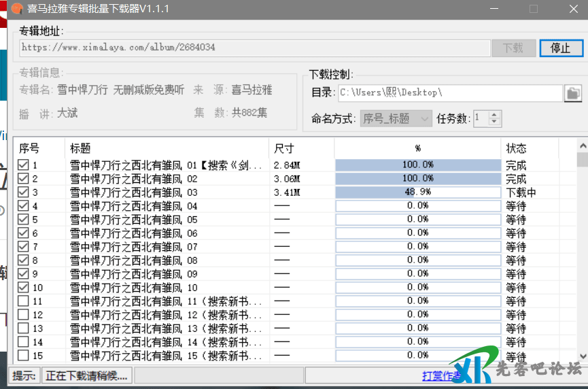Increase task count with up arrow
The width and height of the screenshot is (588, 389).
(x=494, y=114)
